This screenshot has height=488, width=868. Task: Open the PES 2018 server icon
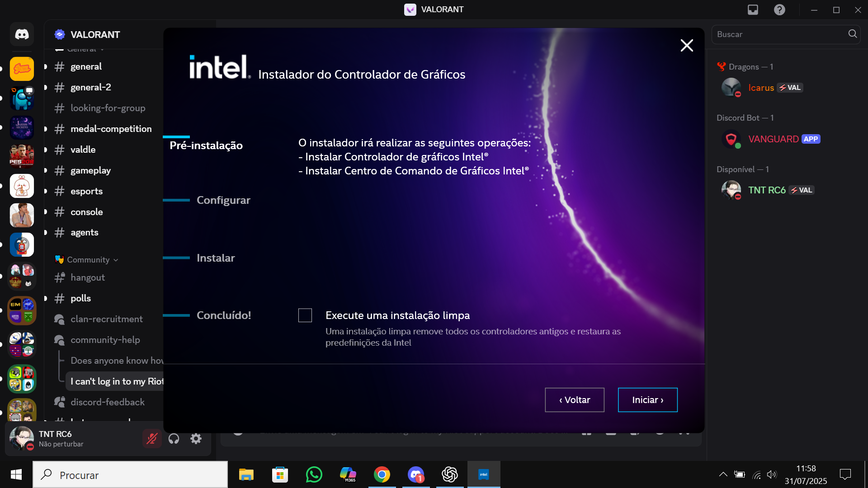click(22, 156)
